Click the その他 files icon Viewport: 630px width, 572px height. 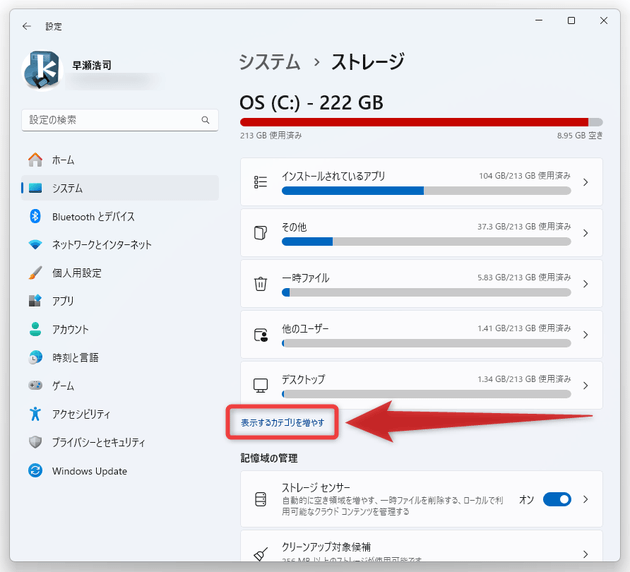click(260, 233)
